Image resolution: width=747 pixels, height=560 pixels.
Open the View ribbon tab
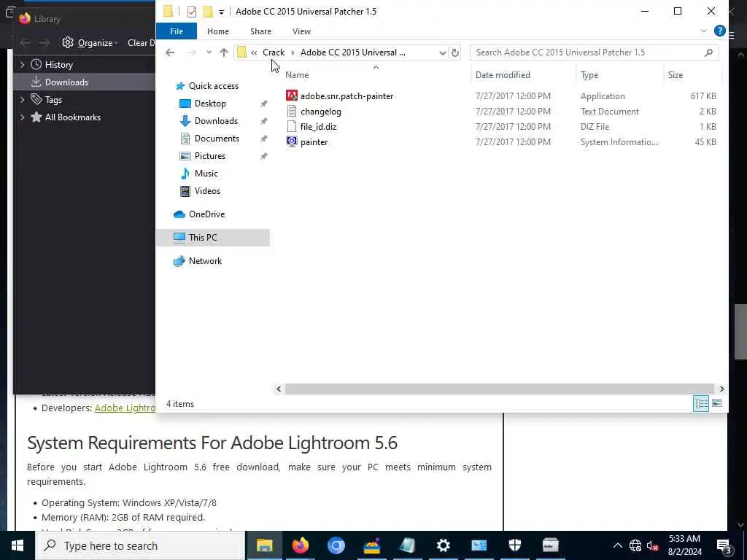(x=301, y=31)
